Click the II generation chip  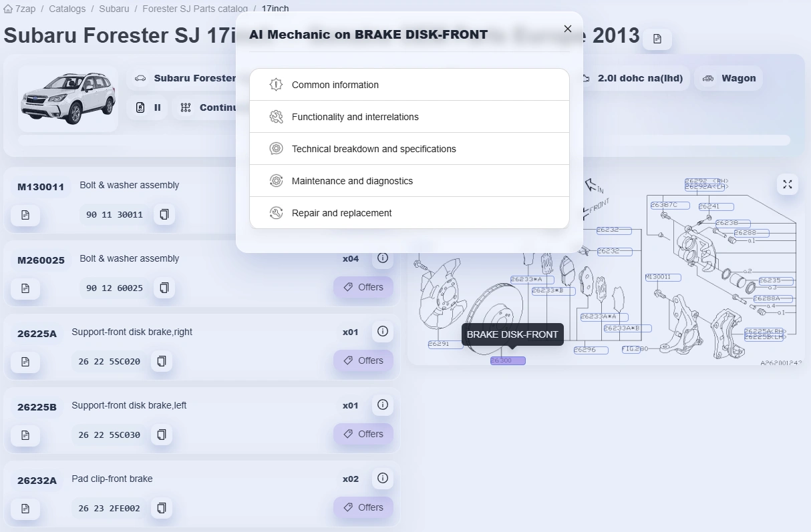(148, 107)
